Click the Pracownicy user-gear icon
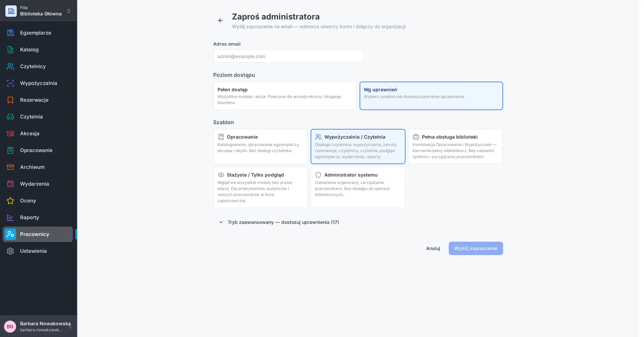The width and height of the screenshot is (644, 337). tap(10, 234)
